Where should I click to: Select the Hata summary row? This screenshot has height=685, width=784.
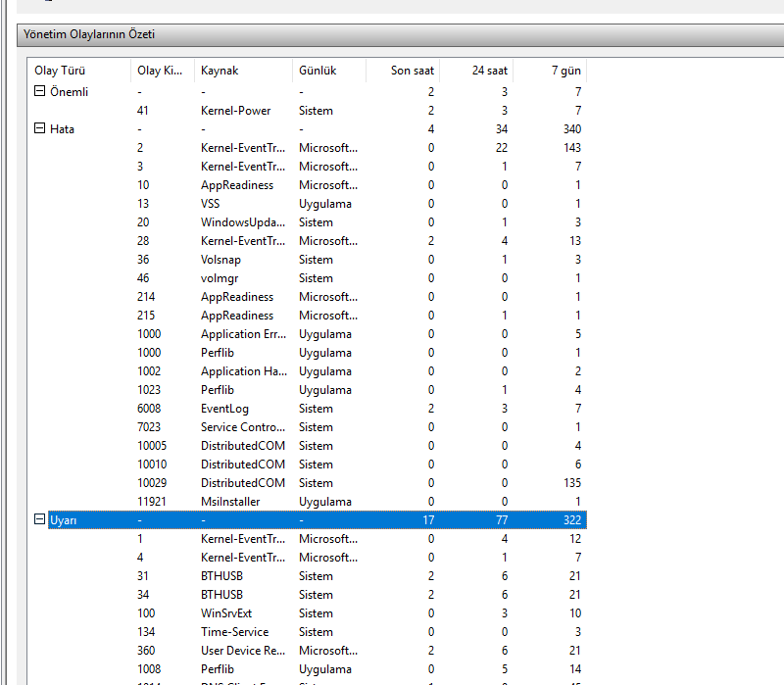[317, 129]
